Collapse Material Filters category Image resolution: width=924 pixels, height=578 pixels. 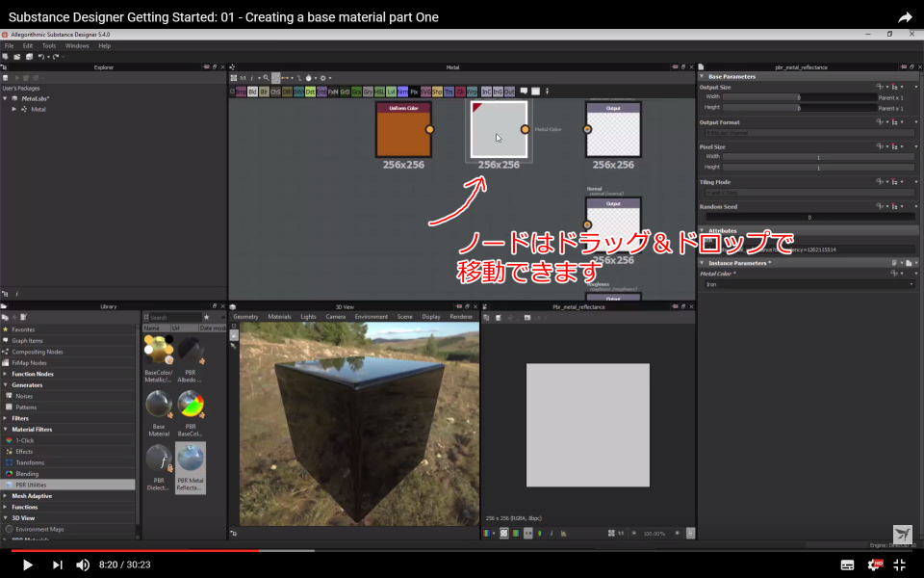coord(6,430)
